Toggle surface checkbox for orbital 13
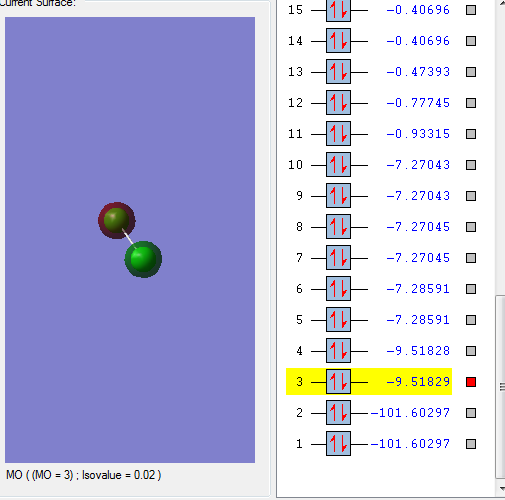This screenshot has width=505, height=500. (471, 72)
